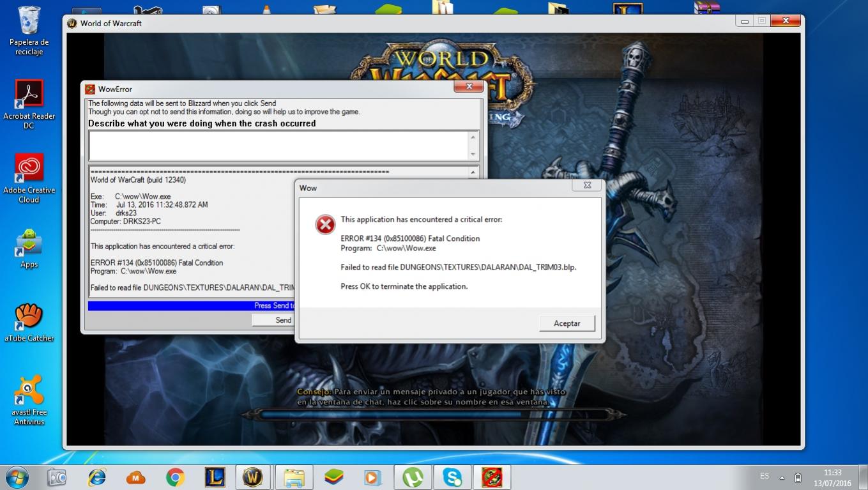
Task: Show hidden system tray icons
Action: [782, 477]
